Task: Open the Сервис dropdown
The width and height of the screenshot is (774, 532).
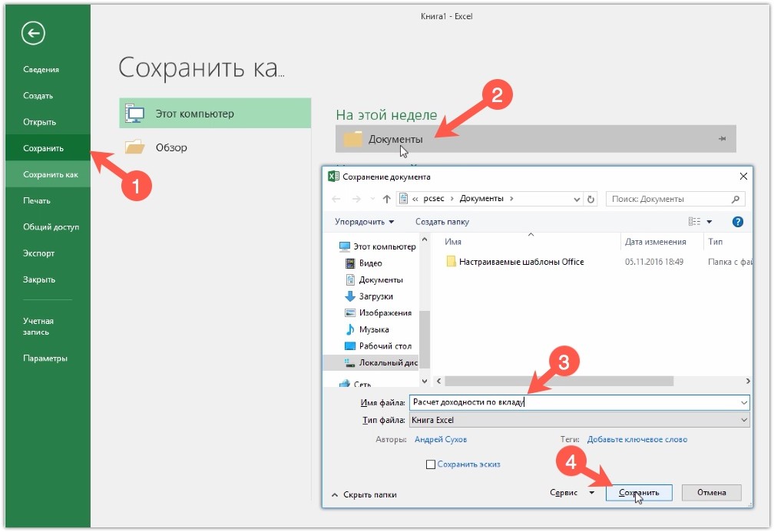Action: pos(571,493)
